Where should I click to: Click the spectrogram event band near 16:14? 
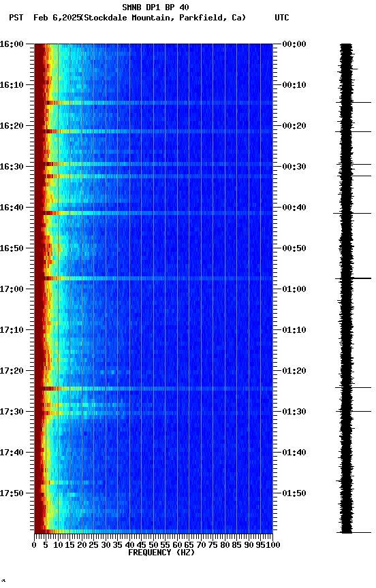point(153,102)
